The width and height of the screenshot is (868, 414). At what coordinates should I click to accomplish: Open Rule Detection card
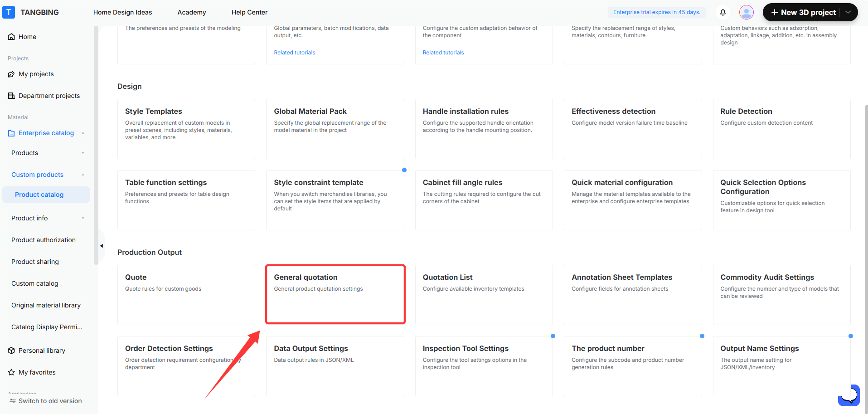click(x=782, y=129)
